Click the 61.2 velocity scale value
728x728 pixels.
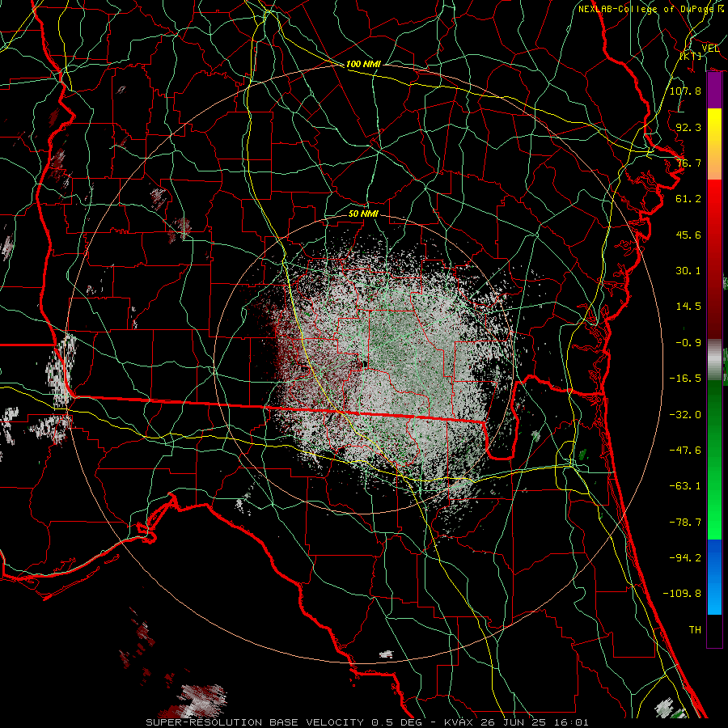(688, 199)
